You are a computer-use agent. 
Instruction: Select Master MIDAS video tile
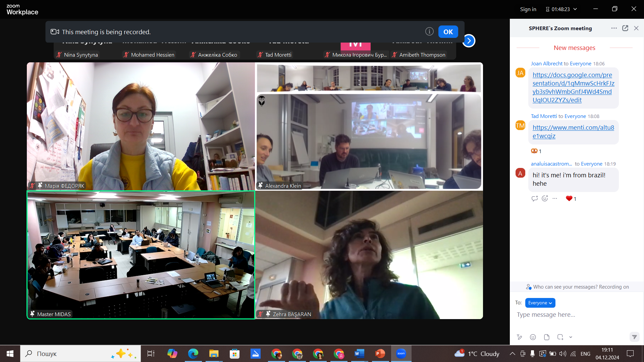point(141,255)
